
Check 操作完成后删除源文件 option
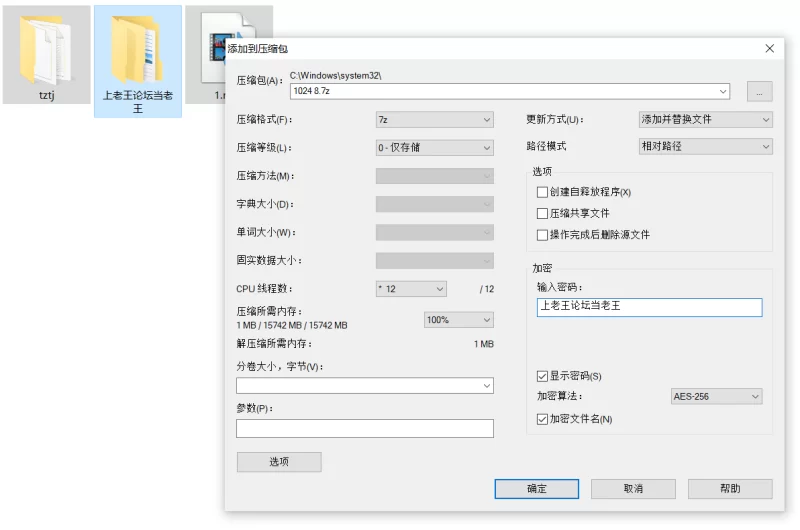point(542,235)
